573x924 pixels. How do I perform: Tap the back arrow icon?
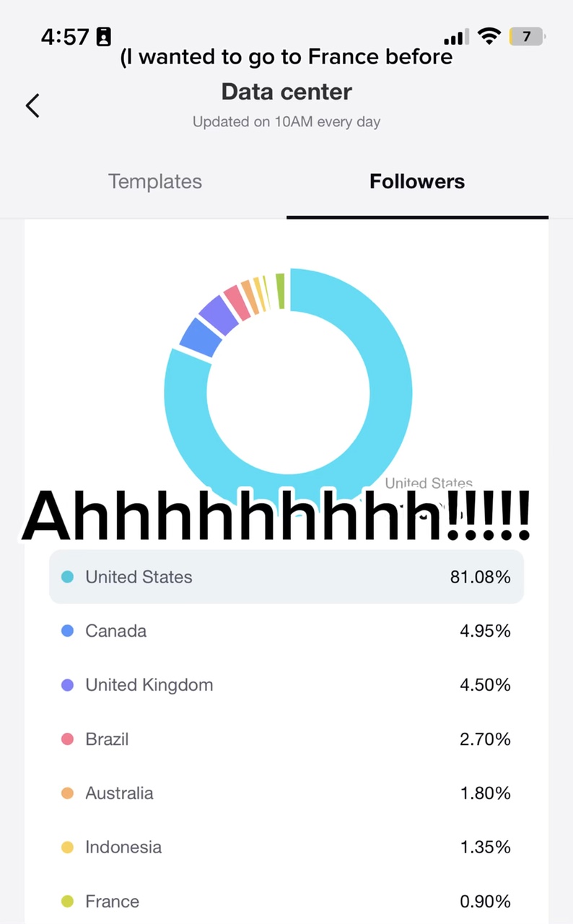point(32,105)
